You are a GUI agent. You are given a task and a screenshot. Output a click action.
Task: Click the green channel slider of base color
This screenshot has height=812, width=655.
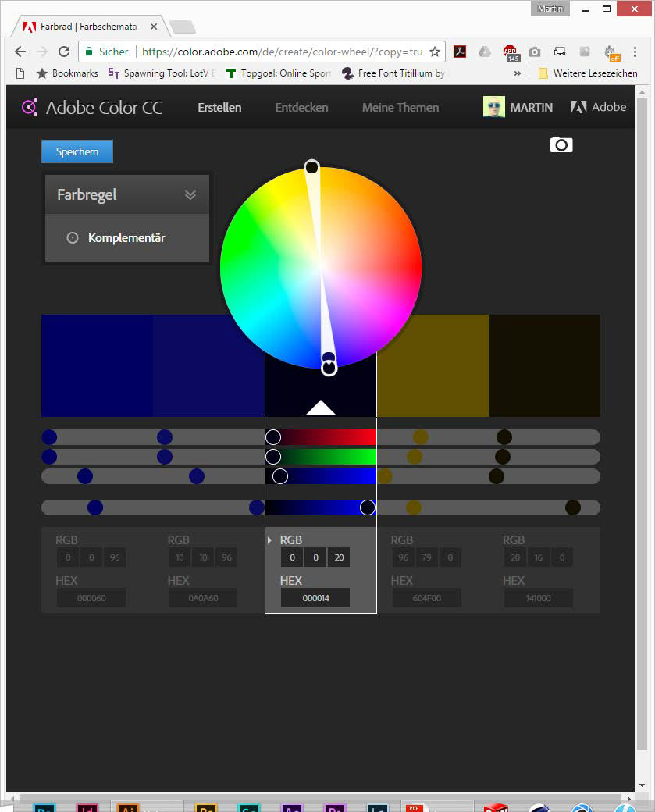tap(321, 457)
